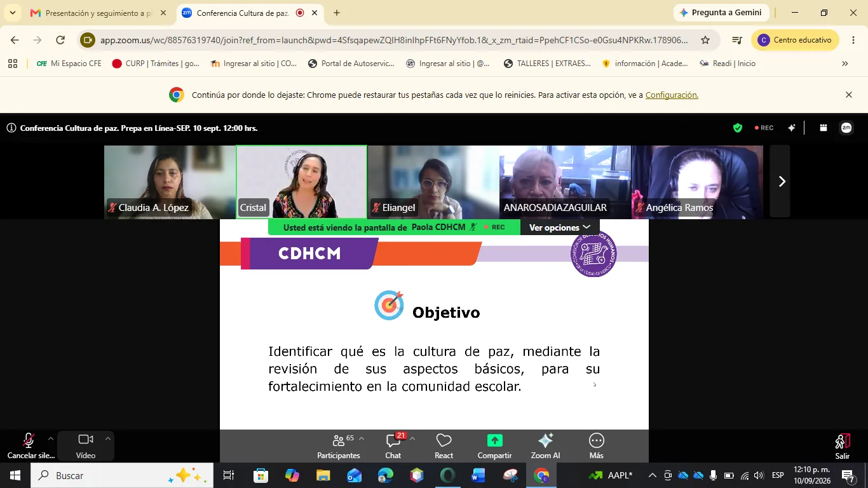
Task: Open the Centro educativo profile button
Action: tap(795, 40)
